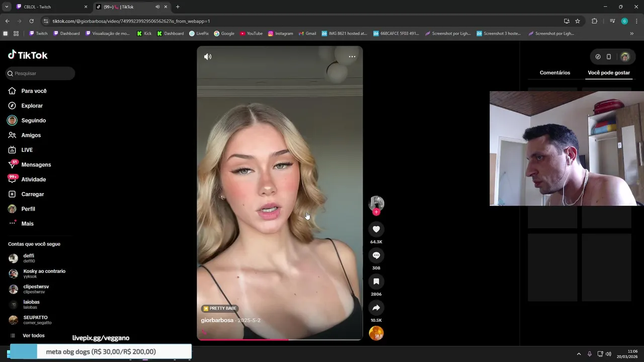Open the LivePix bookmark
Screen dimensions: 644x362
point(199,34)
